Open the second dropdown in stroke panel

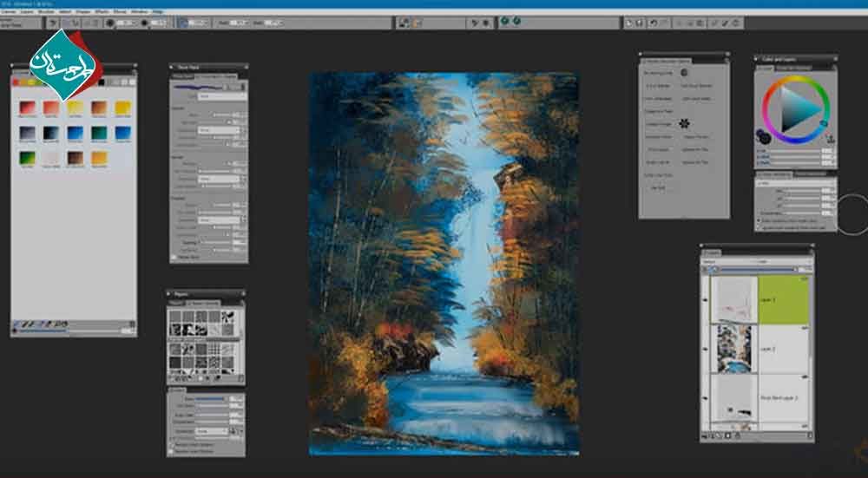tap(220, 131)
